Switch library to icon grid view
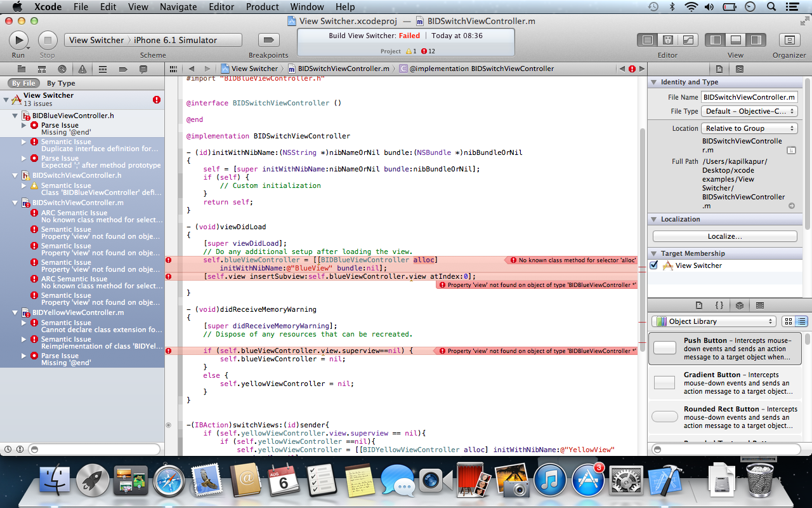This screenshot has height=508, width=812. [789, 321]
